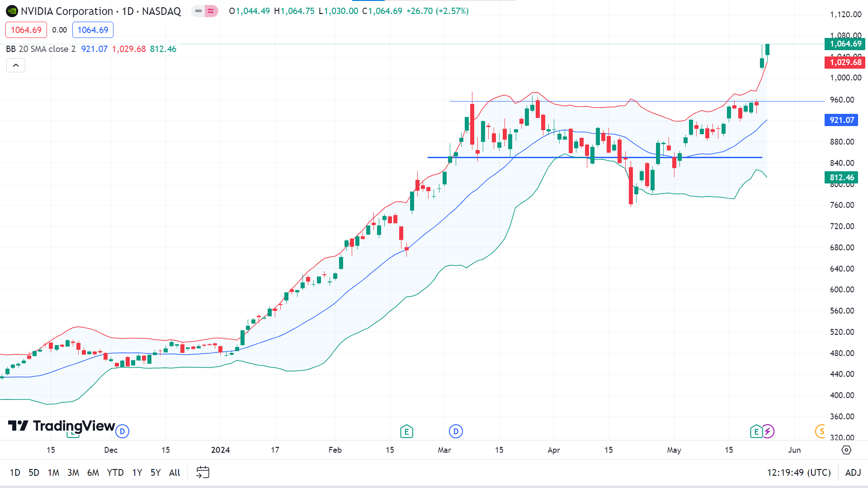Click the 1,000.00 price axis label
Viewport: 868px width, 488px height.
click(x=845, y=78)
